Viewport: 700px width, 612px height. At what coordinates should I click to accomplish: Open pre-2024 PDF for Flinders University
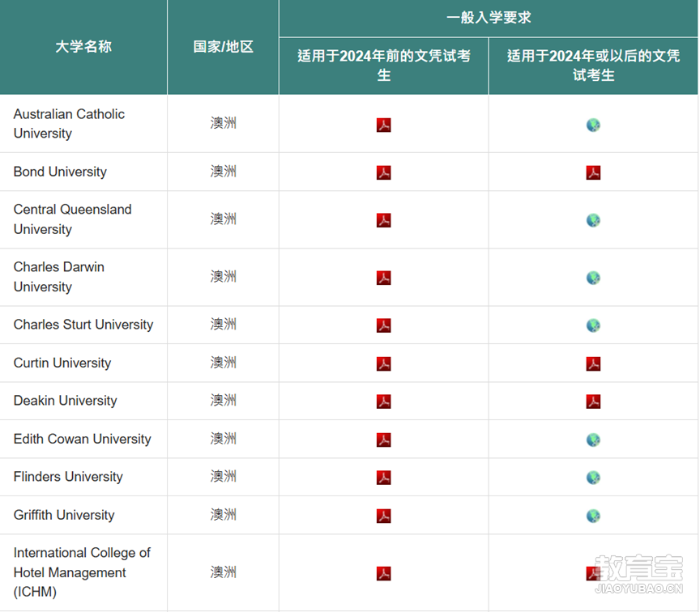(x=383, y=478)
